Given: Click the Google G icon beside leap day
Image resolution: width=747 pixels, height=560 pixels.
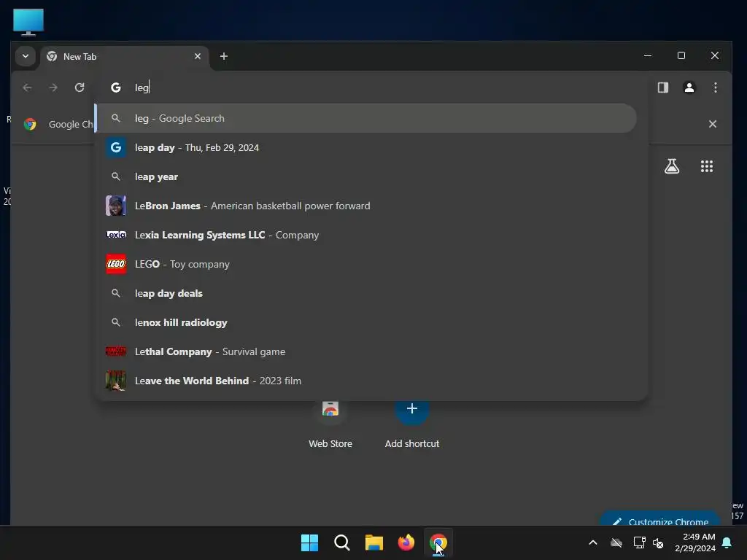Looking at the screenshot, I should click(116, 147).
